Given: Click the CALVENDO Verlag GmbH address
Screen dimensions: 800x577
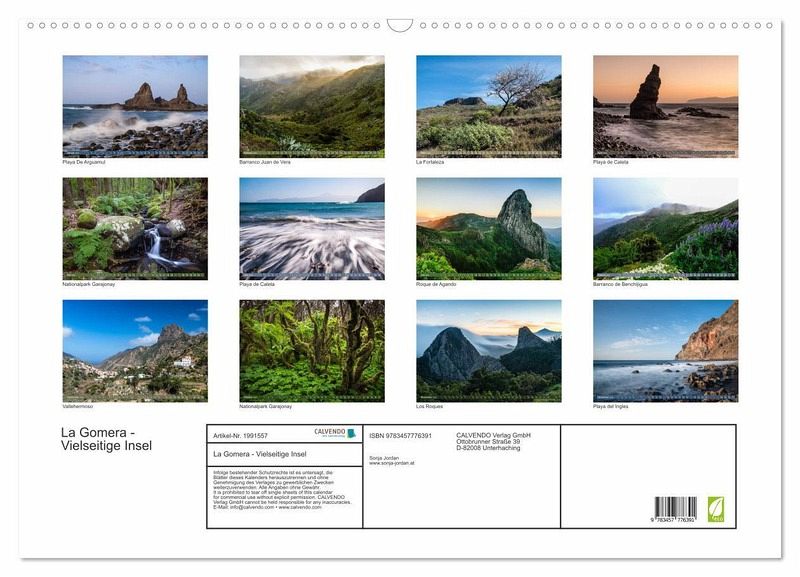Looking at the screenshot, I should pos(493,441).
